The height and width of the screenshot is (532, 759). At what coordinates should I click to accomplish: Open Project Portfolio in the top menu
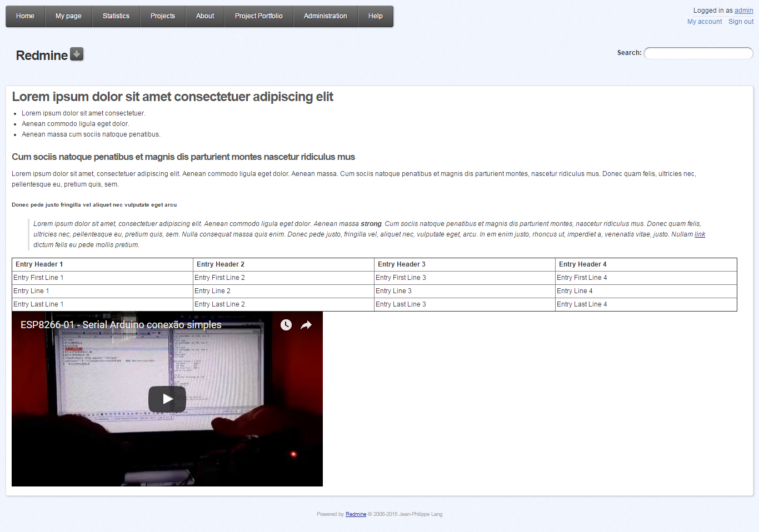click(x=259, y=16)
